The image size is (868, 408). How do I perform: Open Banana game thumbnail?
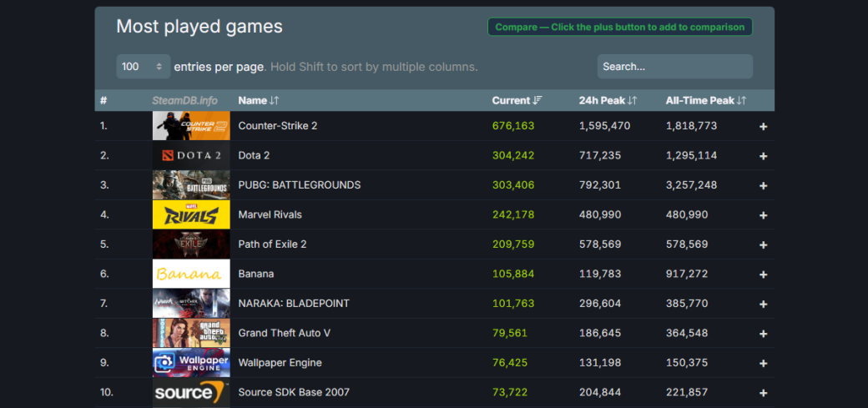(191, 274)
